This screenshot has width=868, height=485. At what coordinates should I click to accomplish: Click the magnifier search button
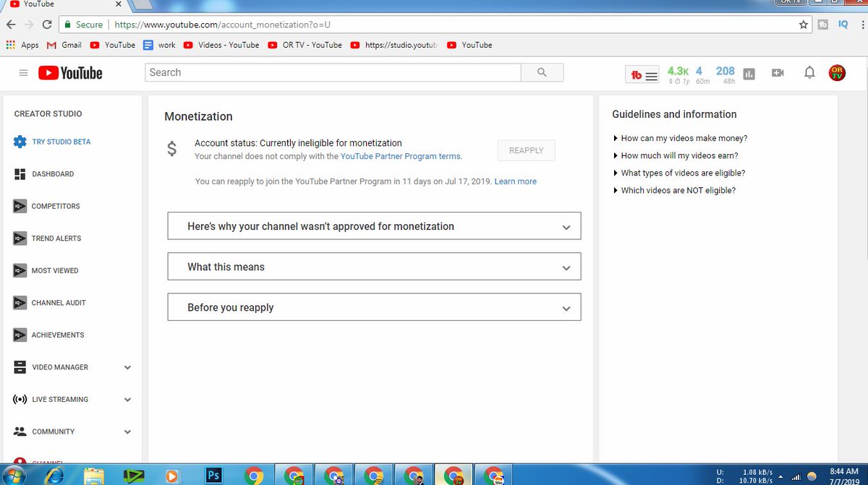pyautogui.click(x=542, y=72)
